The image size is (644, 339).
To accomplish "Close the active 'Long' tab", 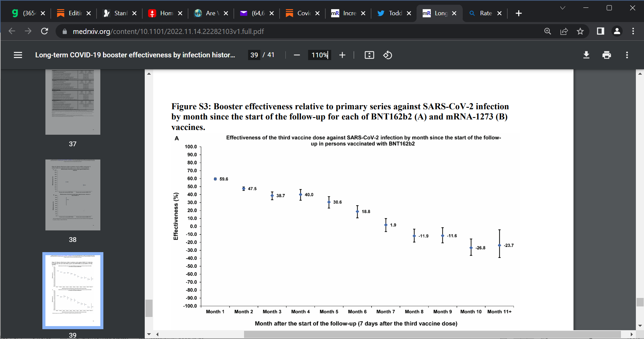I will (x=454, y=13).
